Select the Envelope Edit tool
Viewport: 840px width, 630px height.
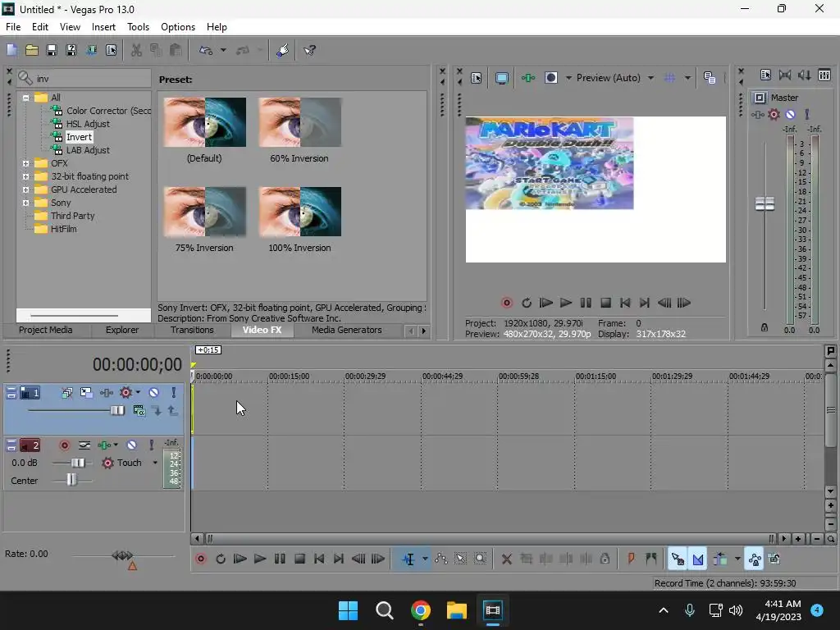point(441,559)
